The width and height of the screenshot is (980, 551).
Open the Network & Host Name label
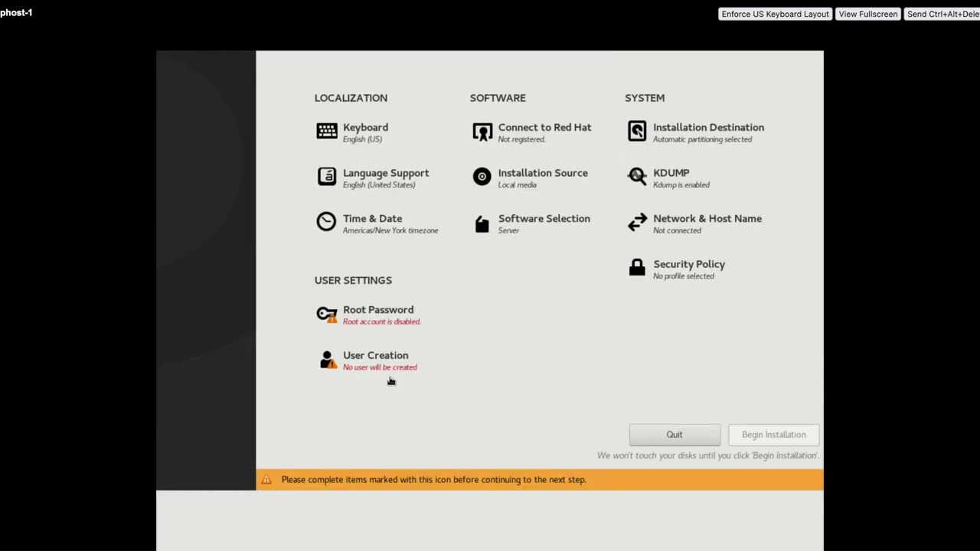click(707, 219)
